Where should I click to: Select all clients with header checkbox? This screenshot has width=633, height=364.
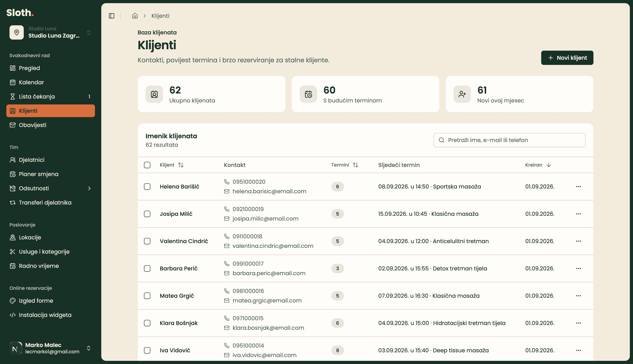point(147,165)
